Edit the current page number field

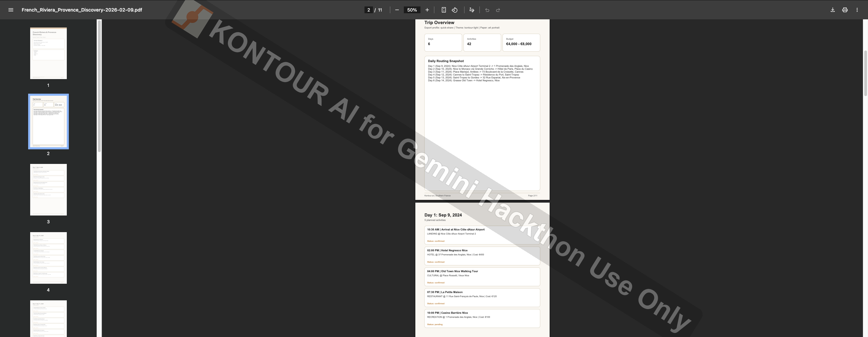click(369, 10)
